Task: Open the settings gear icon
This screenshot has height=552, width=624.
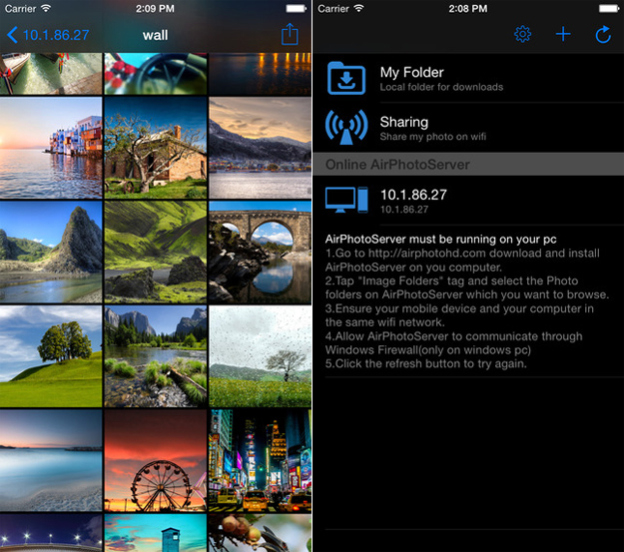Action: coord(522,35)
